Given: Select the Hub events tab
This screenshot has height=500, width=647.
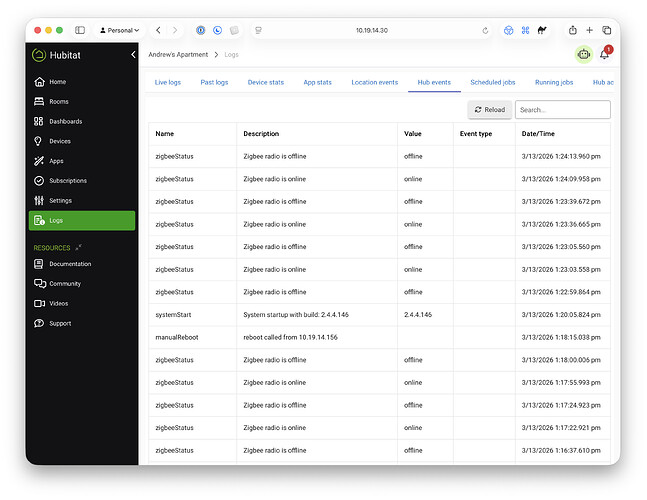Looking at the screenshot, I should tap(434, 82).
